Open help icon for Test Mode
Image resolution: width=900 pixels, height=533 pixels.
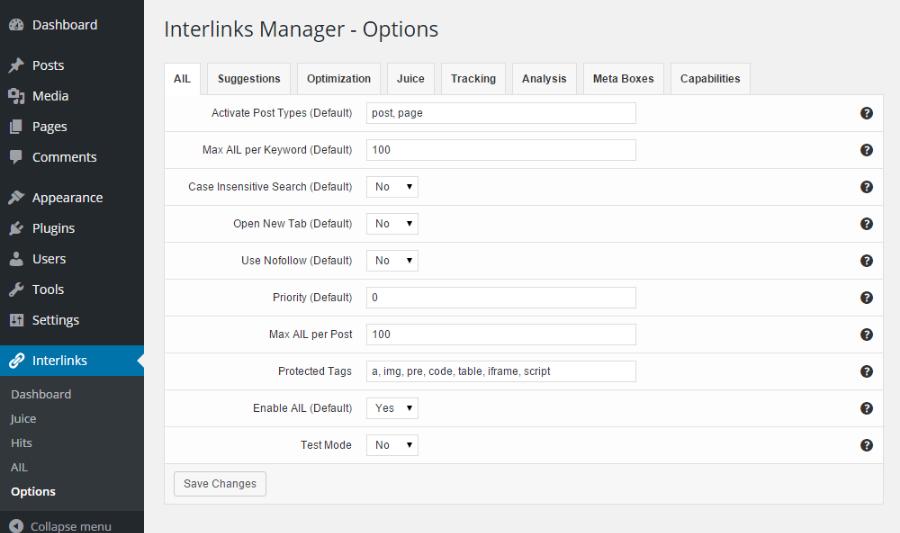[866, 445]
